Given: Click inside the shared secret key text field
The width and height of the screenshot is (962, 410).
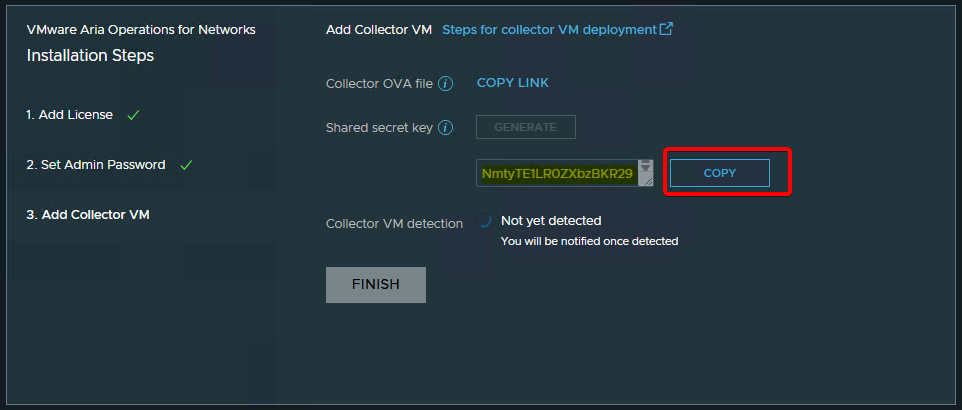Looking at the screenshot, I should pyautogui.click(x=556, y=174).
